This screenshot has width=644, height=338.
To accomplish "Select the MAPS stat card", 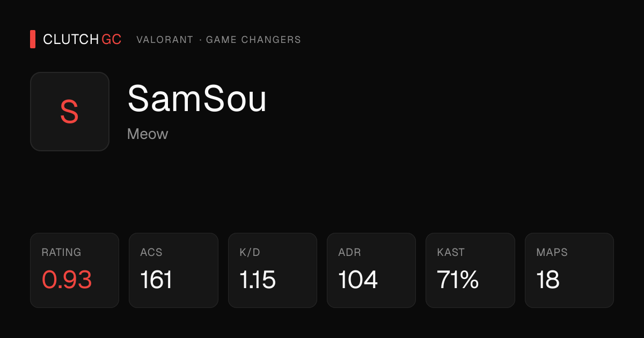I will click(569, 270).
